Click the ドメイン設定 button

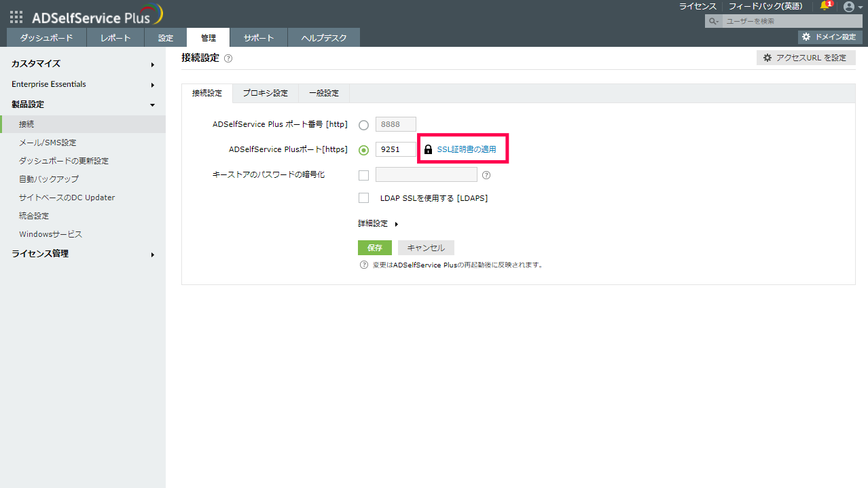[x=830, y=37]
